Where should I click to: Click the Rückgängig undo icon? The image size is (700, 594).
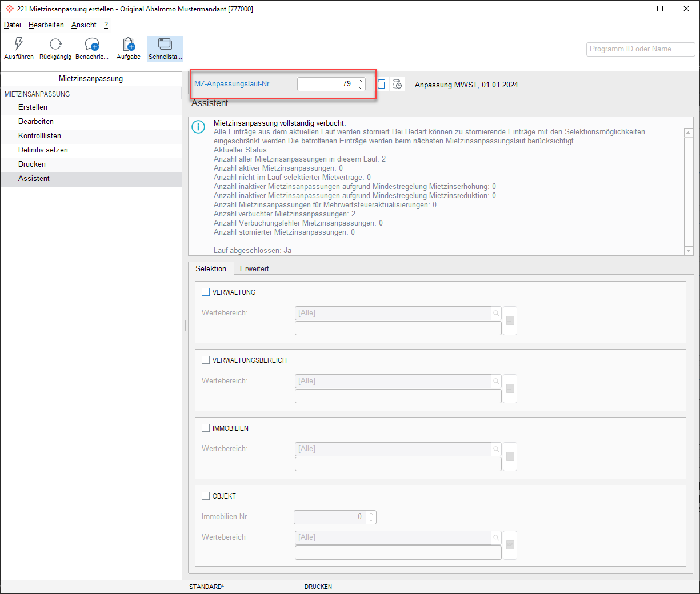click(55, 44)
